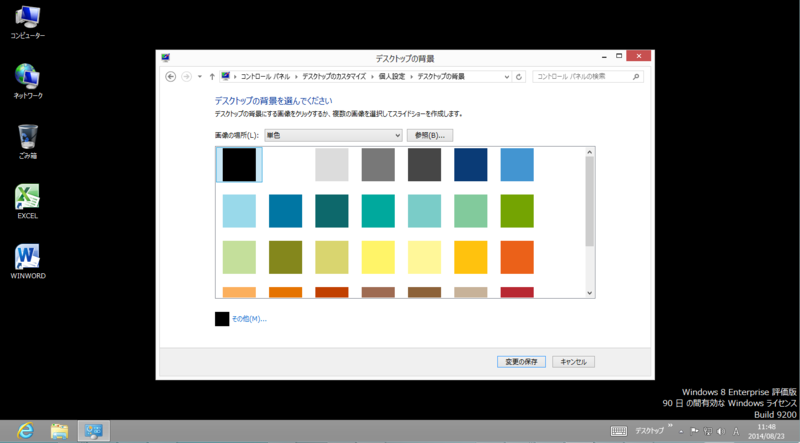800x443 pixels.
Task: Click the network tray icon
Action: pyautogui.click(x=708, y=431)
